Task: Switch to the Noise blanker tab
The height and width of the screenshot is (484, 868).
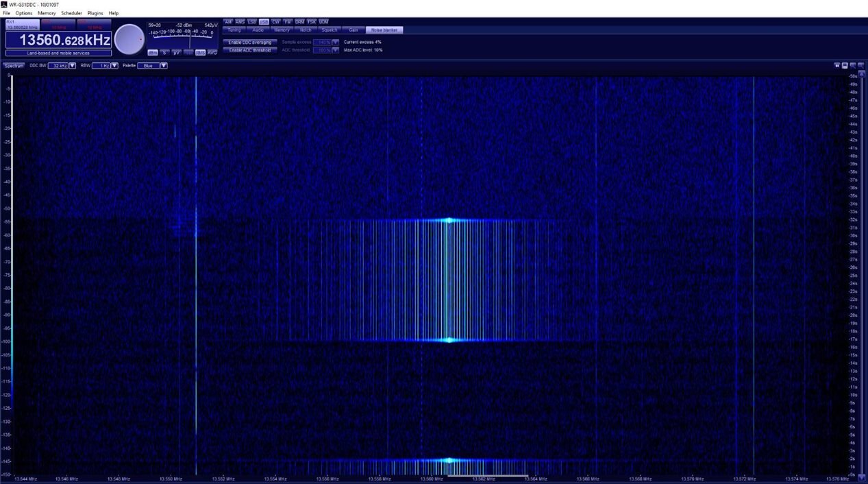Action: pyautogui.click(x=384, y=30)
